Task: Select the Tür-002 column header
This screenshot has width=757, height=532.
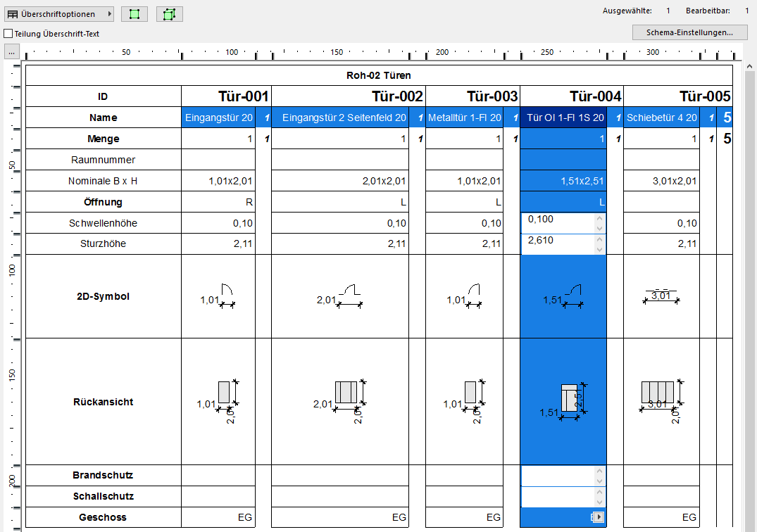Action: (x=349, y=96)
